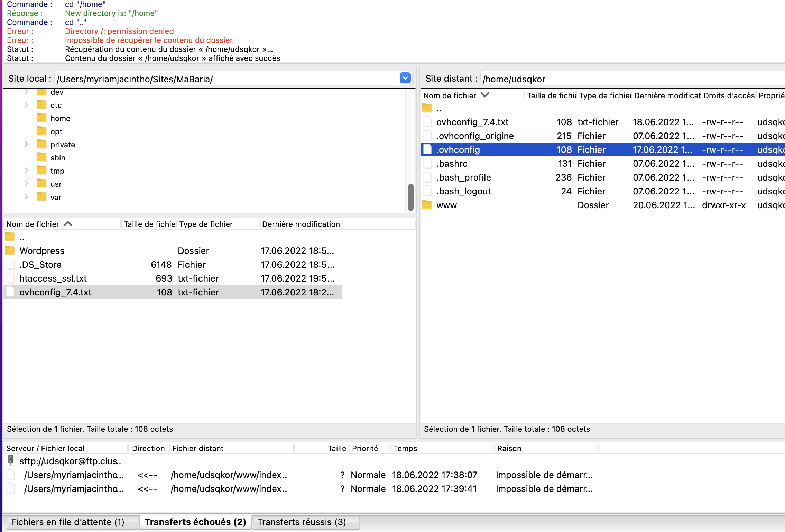
Task: Sort local files by Dernière modification column
Action: 301,224
